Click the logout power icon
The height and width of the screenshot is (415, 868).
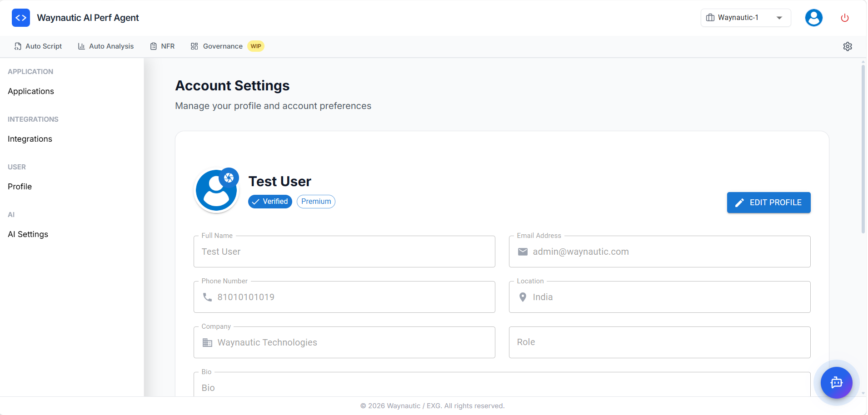point(845,18)
